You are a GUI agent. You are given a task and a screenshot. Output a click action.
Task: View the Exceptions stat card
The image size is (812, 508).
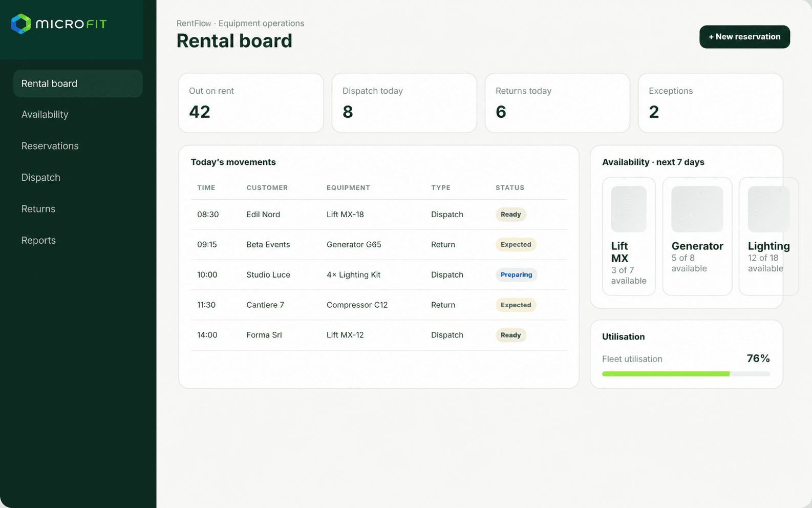click(x=711, y=103)
